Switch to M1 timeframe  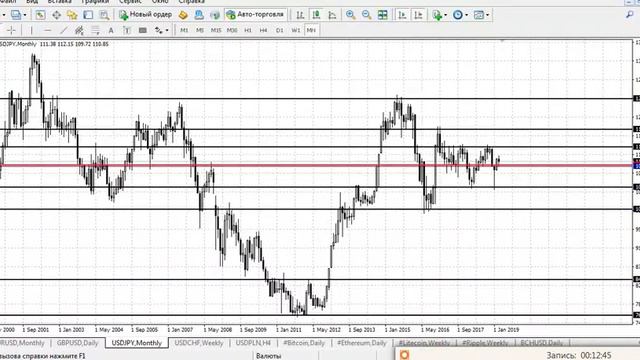coord(184,30)
